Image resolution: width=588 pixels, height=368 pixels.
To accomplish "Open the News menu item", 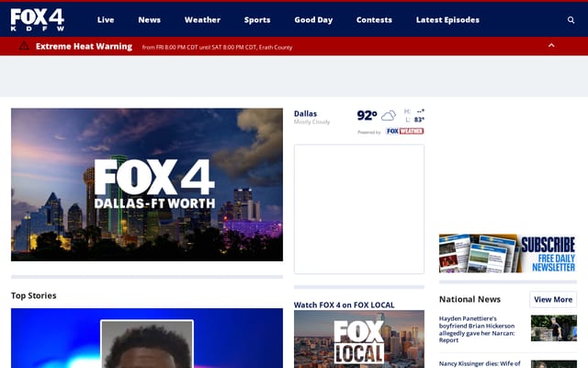I will [x=149, y=20].
